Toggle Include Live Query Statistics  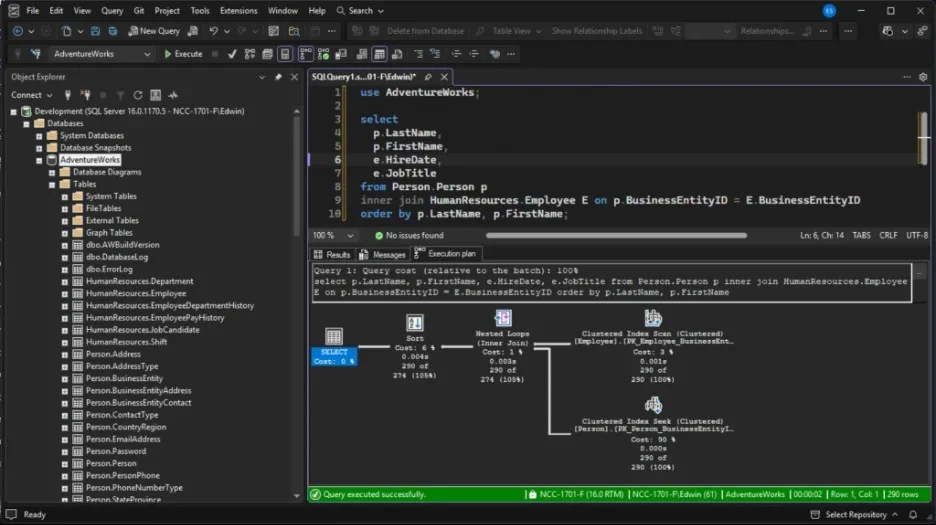323,54
